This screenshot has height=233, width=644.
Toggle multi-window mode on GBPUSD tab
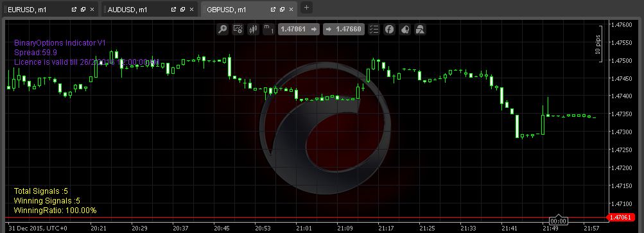click(282, 10)
